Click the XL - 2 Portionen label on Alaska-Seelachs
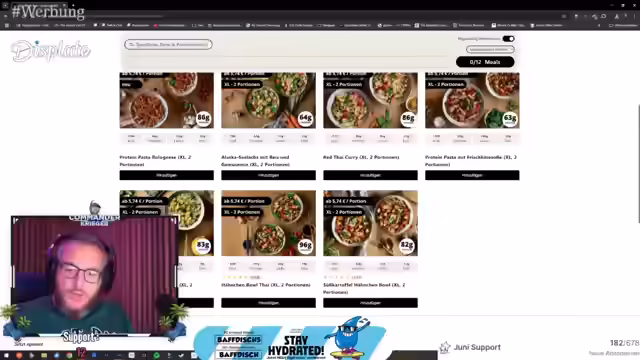The width and height of the screenshot is (640, 360). point(242,84)
